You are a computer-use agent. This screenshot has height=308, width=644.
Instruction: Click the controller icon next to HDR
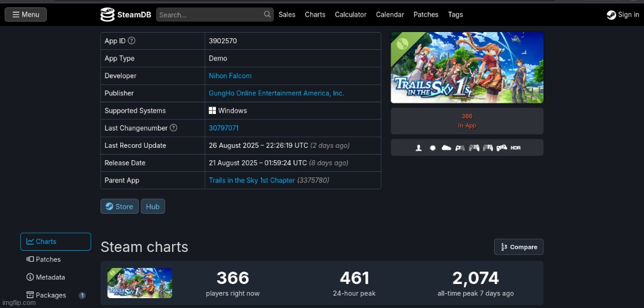(x=502, y=148)
